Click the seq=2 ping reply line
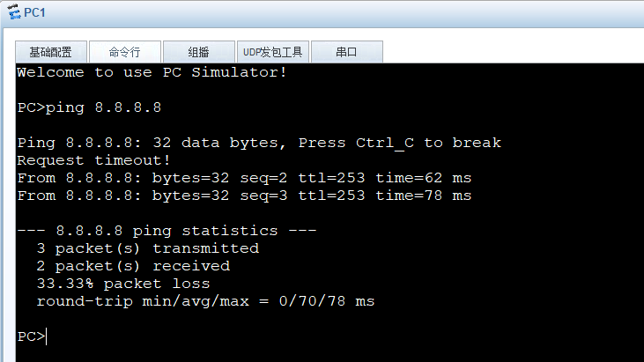The image size is (644, 362). (244, 178)
